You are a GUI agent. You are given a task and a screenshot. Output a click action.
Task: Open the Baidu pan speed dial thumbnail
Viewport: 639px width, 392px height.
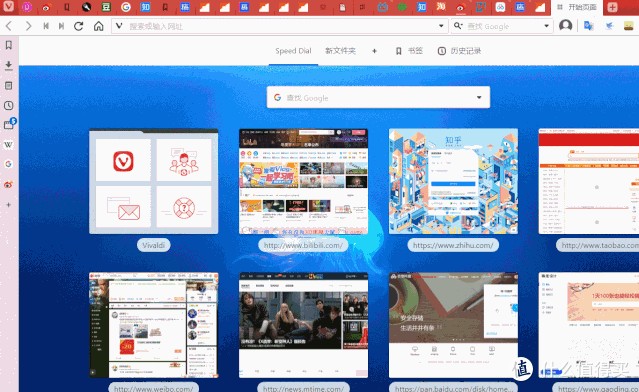click(453, 325)
